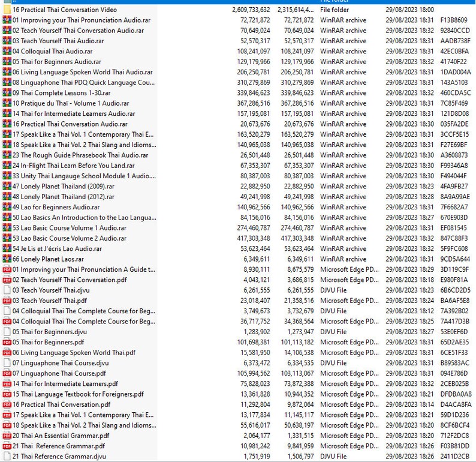
Task: Click the RAR icon of '48 Lonely Planet Thailand (2012).rar'
Action: click(7, 197)
